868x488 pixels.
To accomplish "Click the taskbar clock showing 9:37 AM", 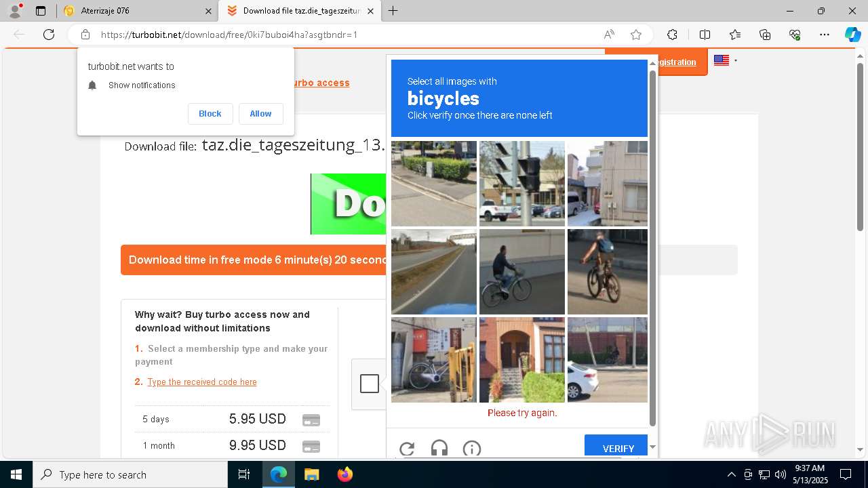I will pyautogui.click(x=810, y=474).
